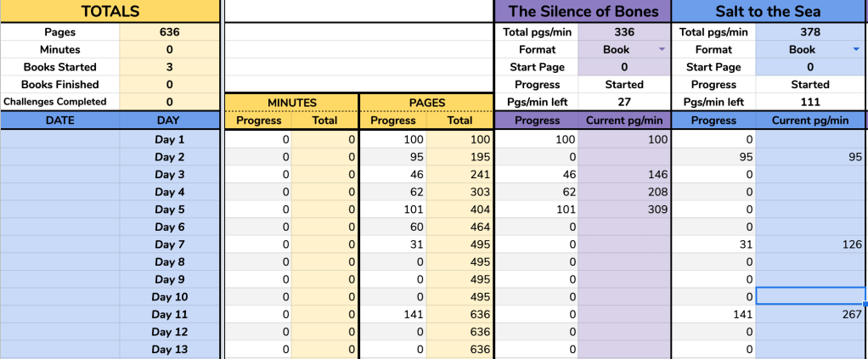
Task: Click the Salt to the Sea title cell
Action: (769, 12)
